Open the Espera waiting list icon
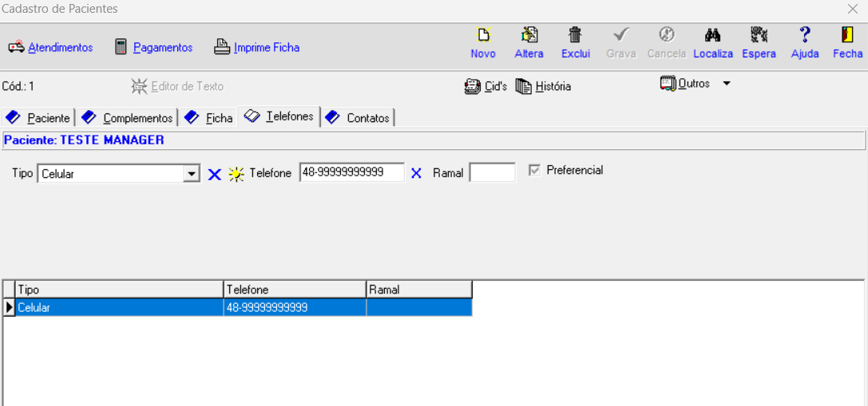Image resolution: width=868 pixels, height=406 pixels. point(759,36)
